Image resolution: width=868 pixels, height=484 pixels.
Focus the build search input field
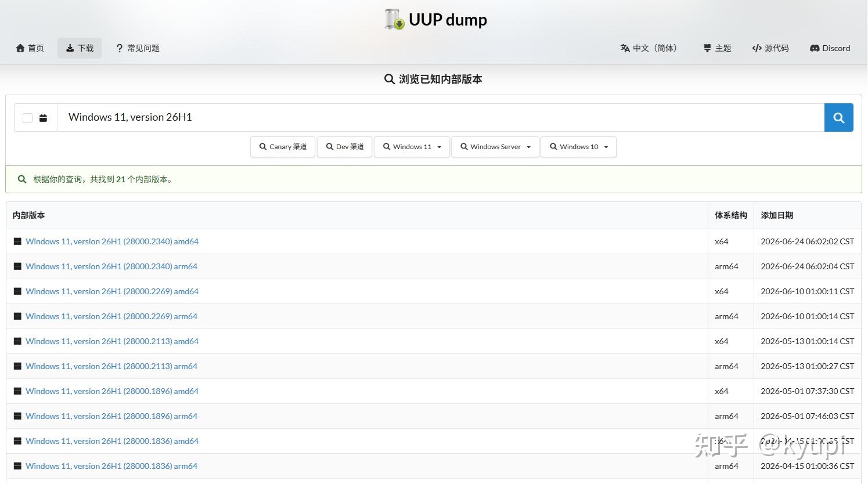(441, 117)
